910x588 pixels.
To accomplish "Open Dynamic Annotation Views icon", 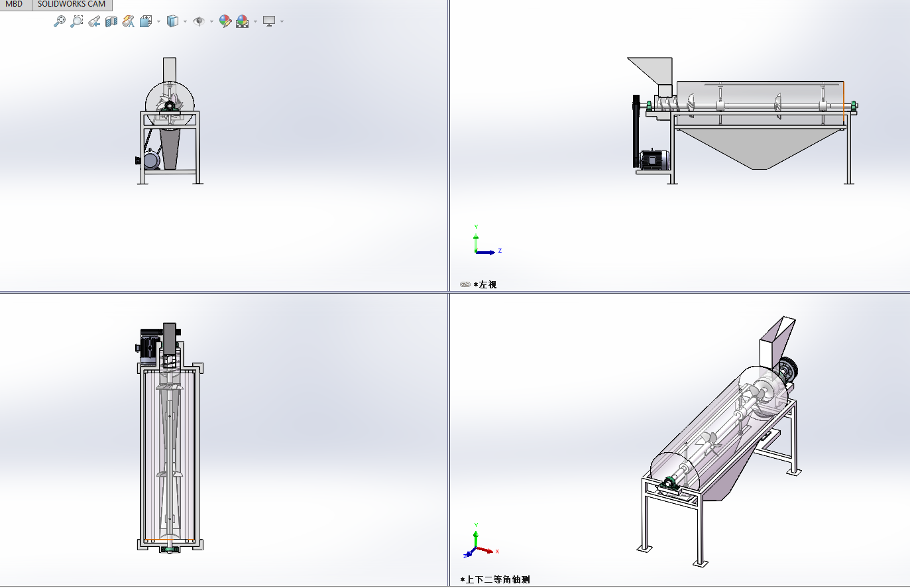I will pos(129,21).
